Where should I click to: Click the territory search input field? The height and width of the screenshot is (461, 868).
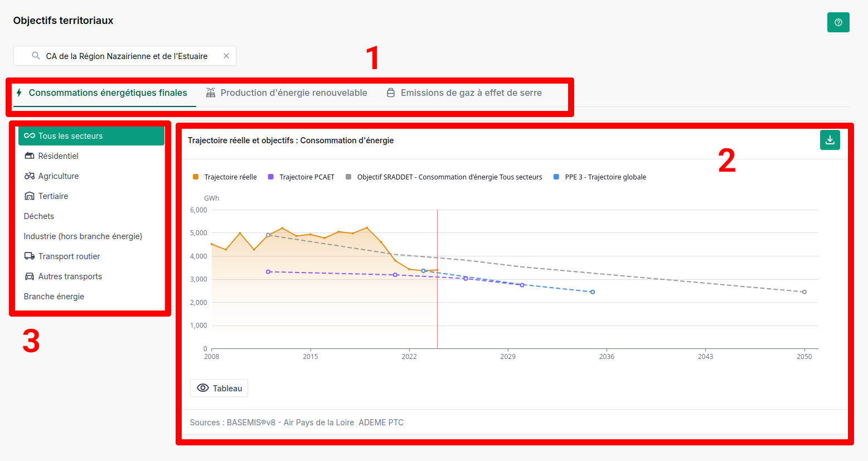[125, 56]
